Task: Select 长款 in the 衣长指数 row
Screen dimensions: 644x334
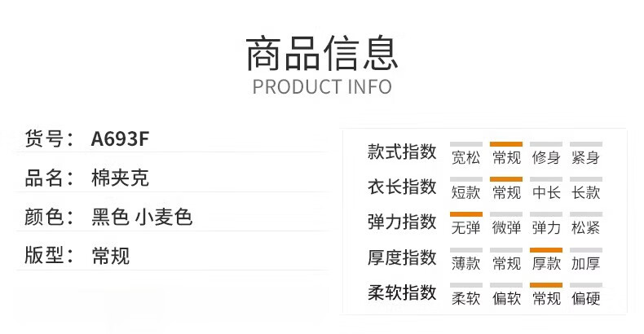Action: pos(585,192)
